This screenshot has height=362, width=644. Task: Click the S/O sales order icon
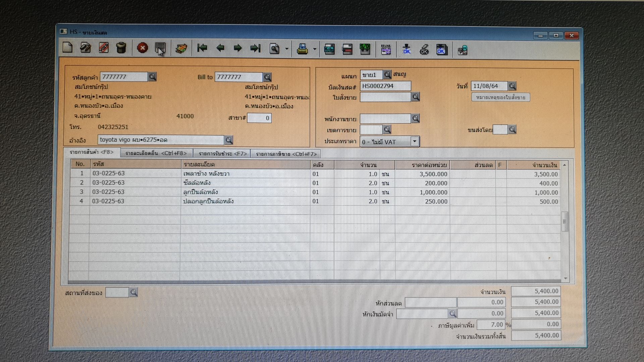365,49
